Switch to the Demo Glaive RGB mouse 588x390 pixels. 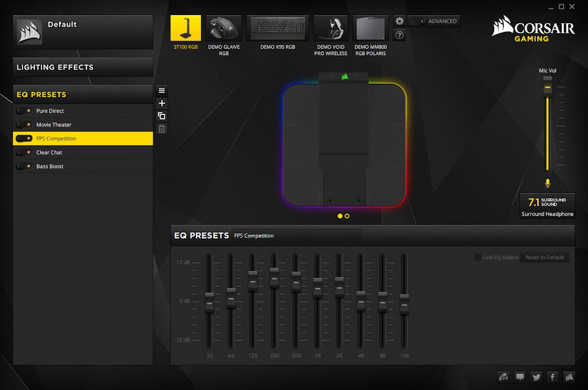pyautogui.click(x=224, y=28)
